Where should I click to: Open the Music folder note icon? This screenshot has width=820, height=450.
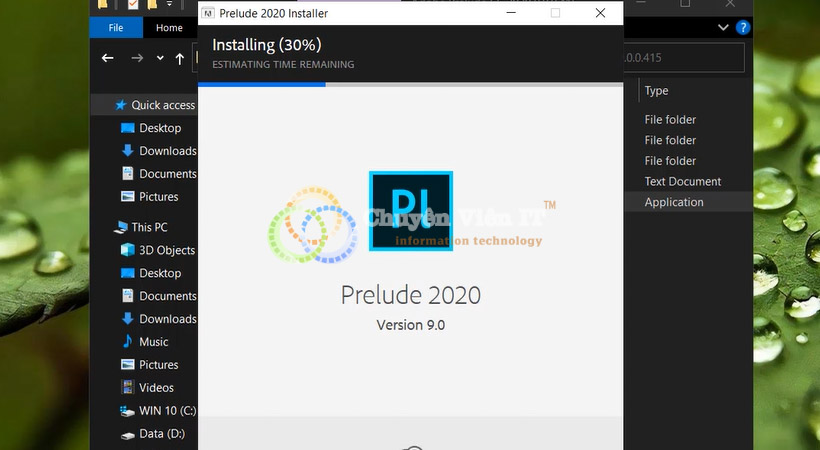click(x=128, y=342)
